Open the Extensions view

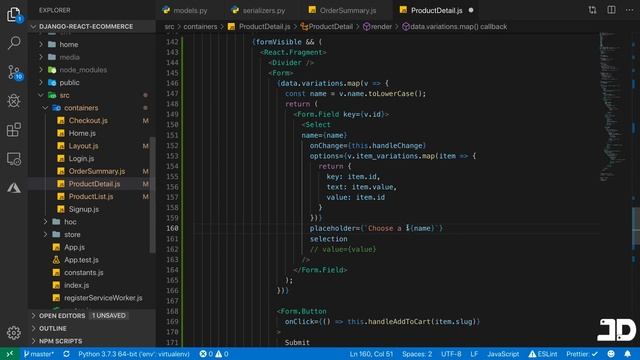(x=14, y=130)
